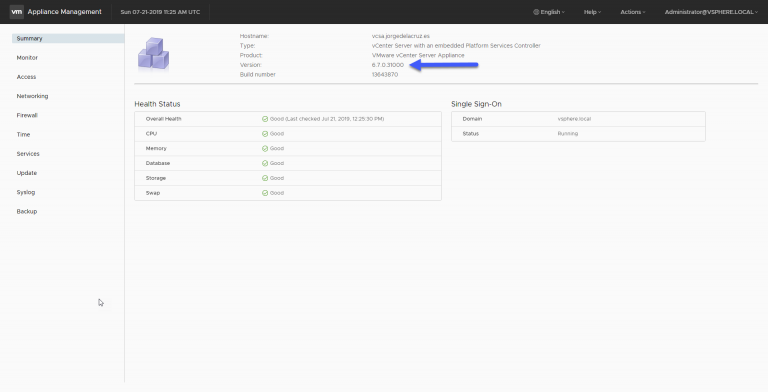The width and height of the screenshot is (768, 392).
Task: Open the Services section
Action: tap(28, 154)
